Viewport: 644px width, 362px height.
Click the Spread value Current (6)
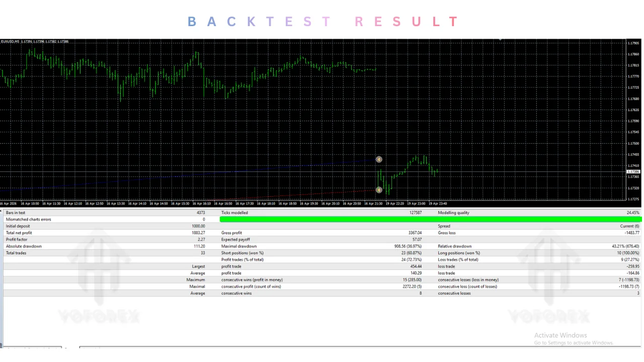[629, 226]
